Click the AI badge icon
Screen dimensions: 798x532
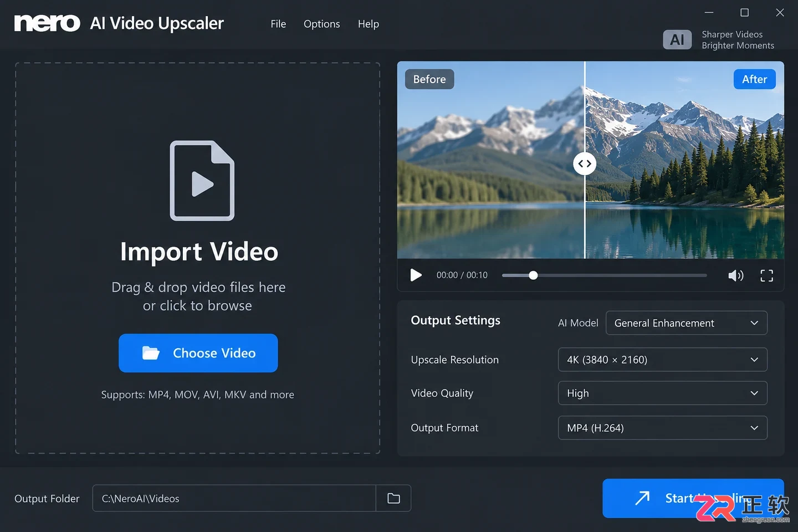(x=677, y=40)
